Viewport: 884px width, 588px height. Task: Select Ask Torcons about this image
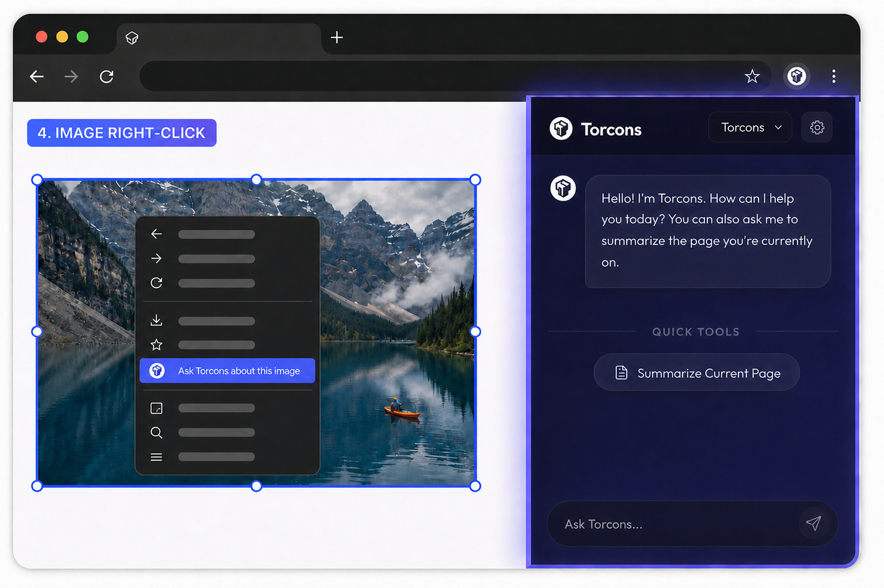point(227,371)
